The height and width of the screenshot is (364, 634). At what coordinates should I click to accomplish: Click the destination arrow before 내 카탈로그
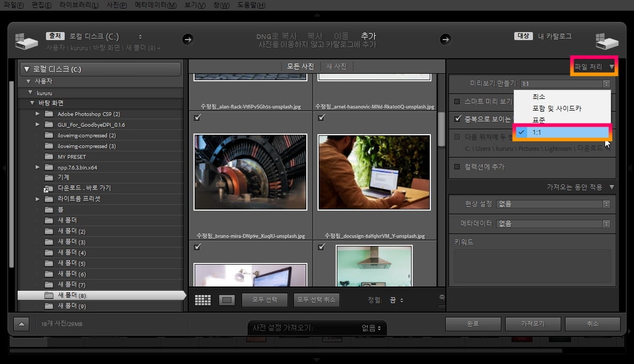445,39
